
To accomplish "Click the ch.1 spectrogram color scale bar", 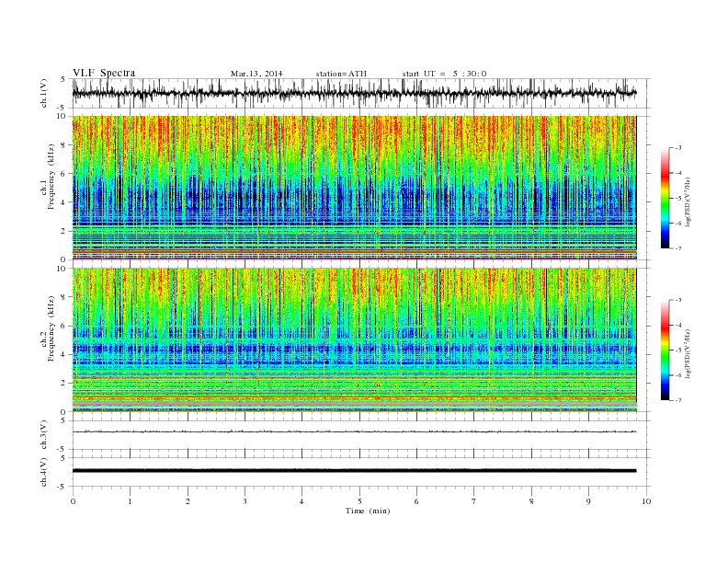I will pos(665,199).
